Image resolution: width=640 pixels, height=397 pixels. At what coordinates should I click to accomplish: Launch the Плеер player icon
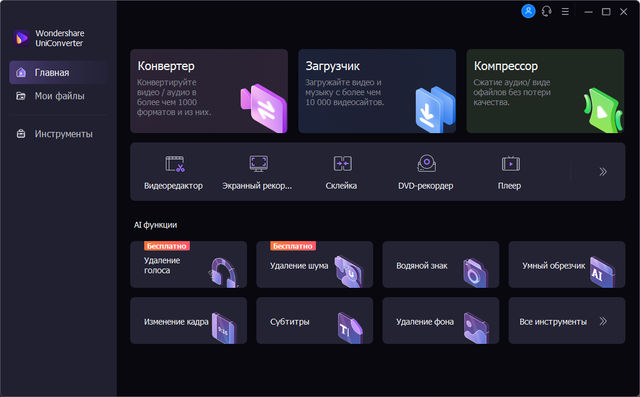pyautogui.click(x=511, y=164)
